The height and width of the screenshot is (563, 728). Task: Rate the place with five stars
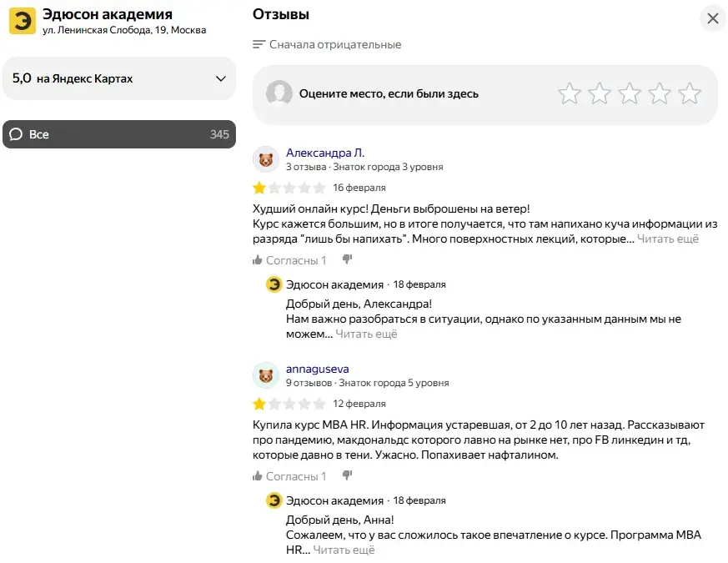(690, 93)
